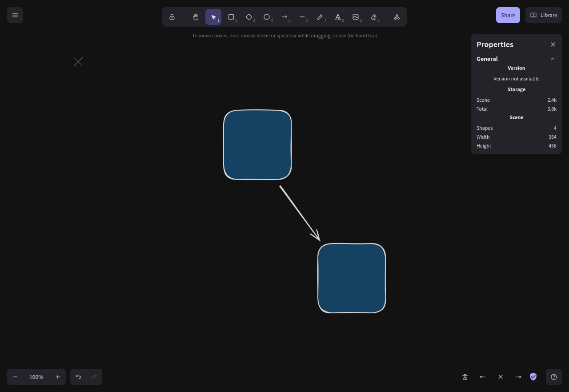Click the top blue rectangle on canvas
Screen dimensions: 569x392
(257, 145)
